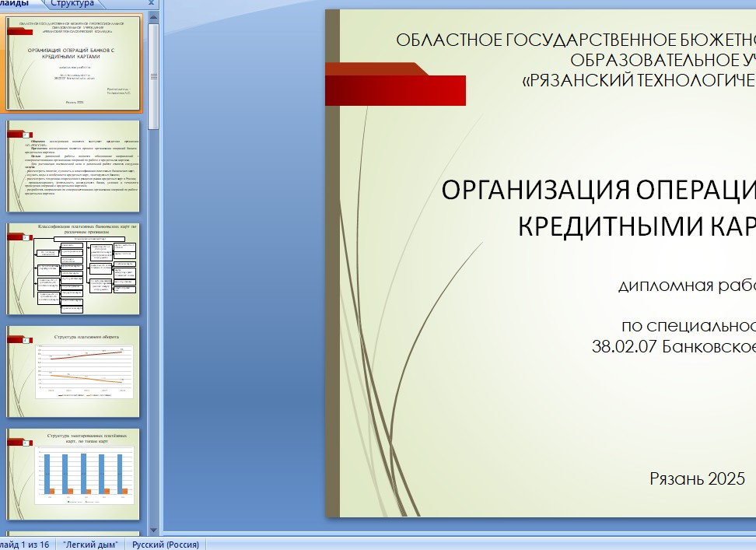Image resolution: width=756 pixels, height=550 pixels.
Task: Click the thumbnail pane scroll up arrow
Action: coord(154,17)
